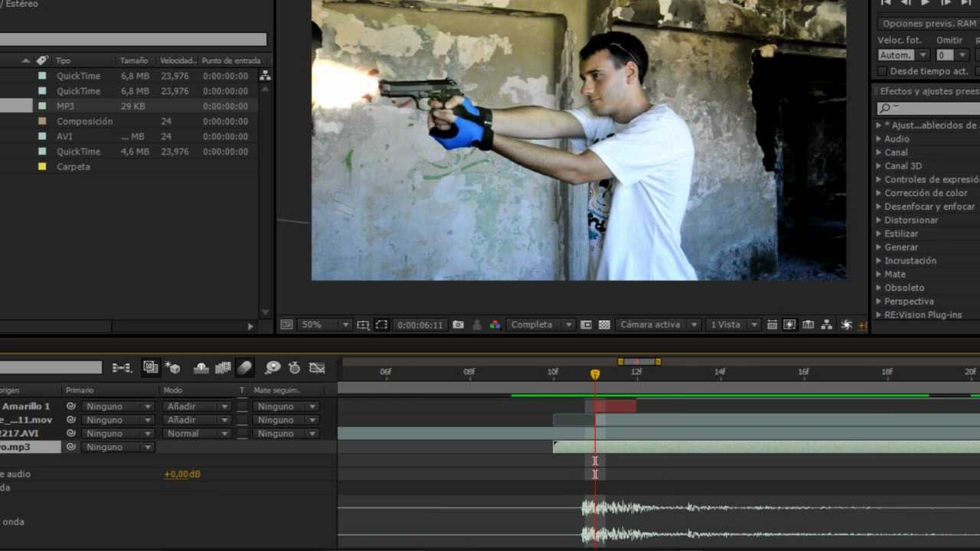
Task: Take a snapshot with the camera icon
Action: pos(458,324)
